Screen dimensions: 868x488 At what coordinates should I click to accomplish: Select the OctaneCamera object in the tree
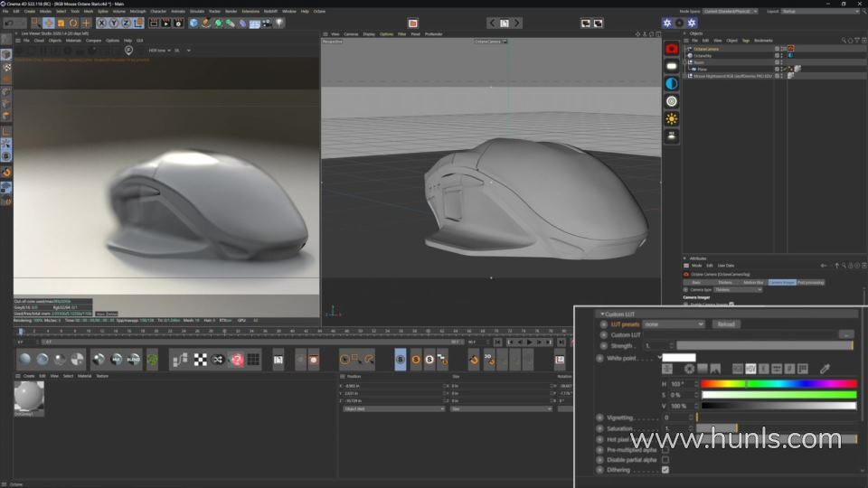click(x=707, y=49)
